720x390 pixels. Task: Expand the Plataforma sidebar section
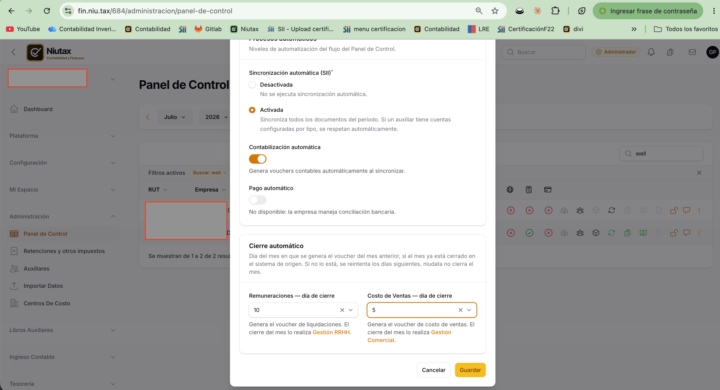pyautogui.click(x=62, y=136)
